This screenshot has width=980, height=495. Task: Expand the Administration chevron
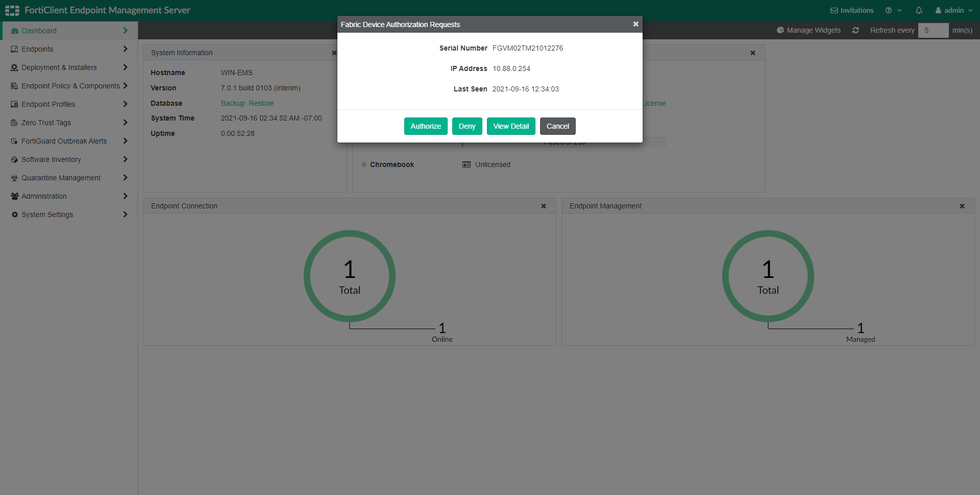pyautogui.click(x=125, y=196)
